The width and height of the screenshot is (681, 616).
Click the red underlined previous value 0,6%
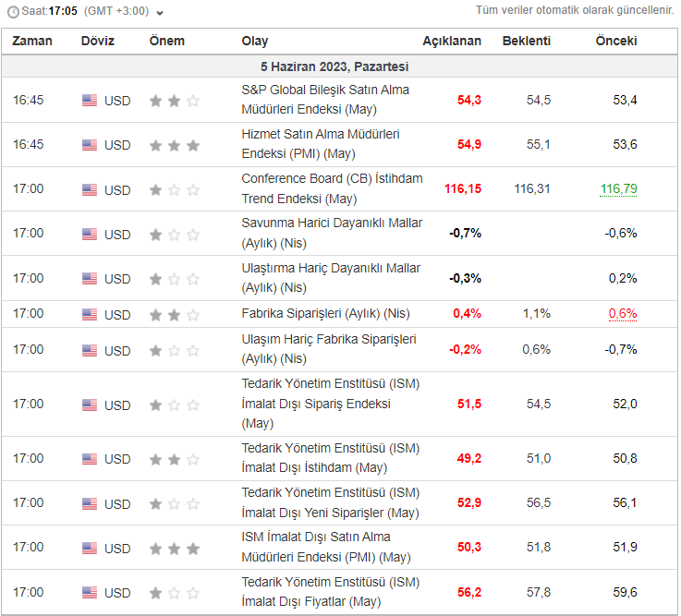point(622,314)
